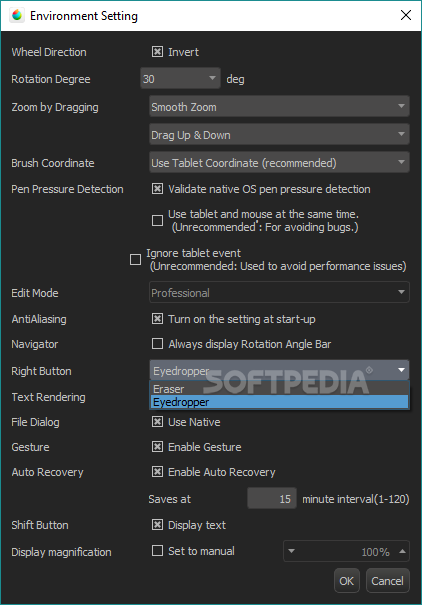Open the Brush Coordinate combo box
Screen dimensions: 422x605
coord(279,162)
